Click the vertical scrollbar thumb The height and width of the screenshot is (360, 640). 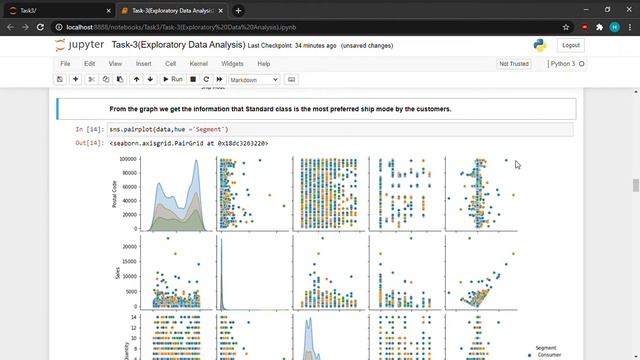click(636, 185)
